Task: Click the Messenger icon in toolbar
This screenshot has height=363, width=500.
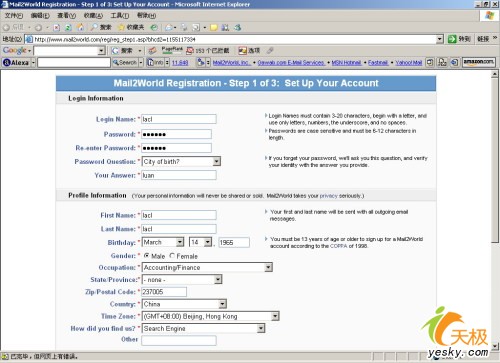Action: [x=237, y=27]
